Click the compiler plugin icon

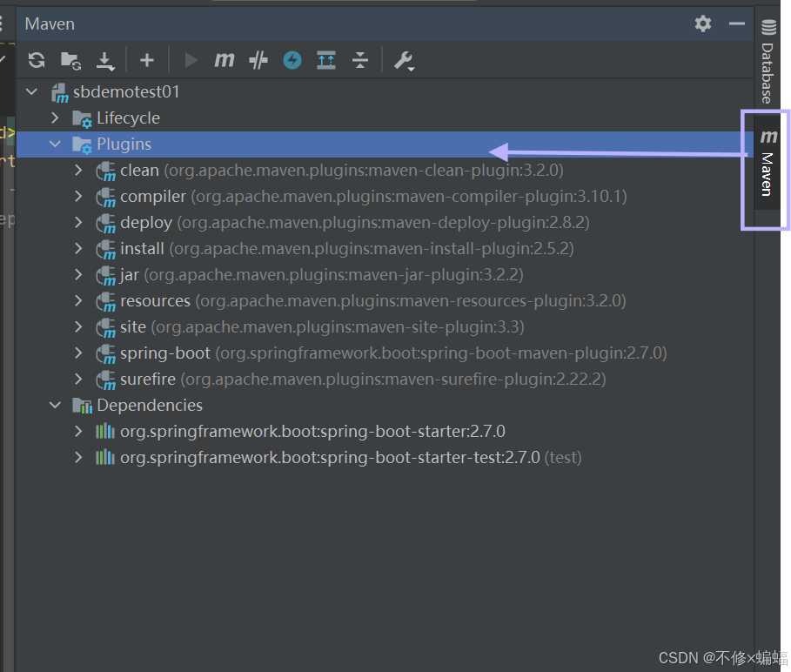coord(106,198)
